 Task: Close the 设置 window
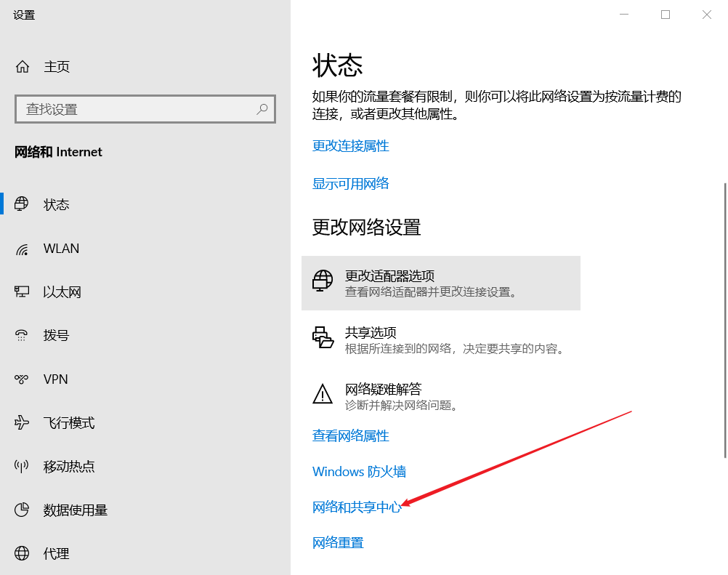[x=707, y=15]
